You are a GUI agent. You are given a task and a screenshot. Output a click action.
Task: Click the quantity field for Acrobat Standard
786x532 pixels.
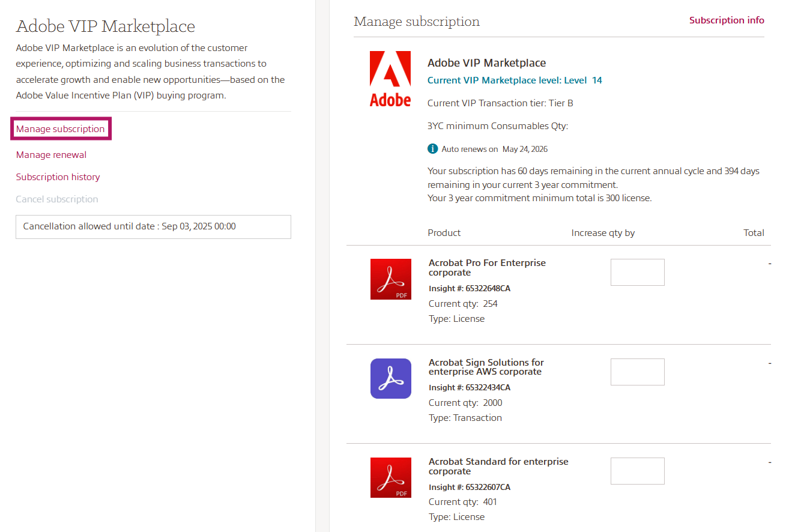pos(637,471)
